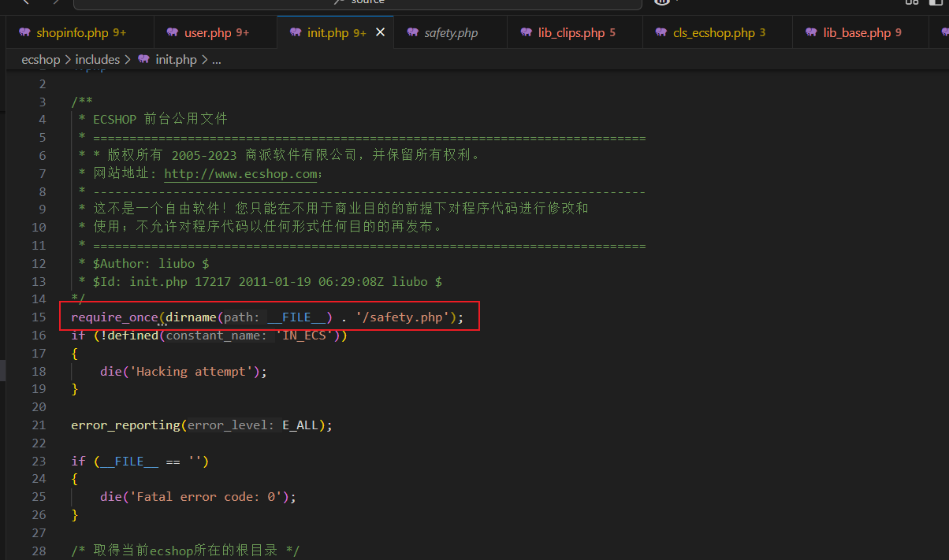Viewport: 949px width, 560px height.
Task: Expand the includes breadcrumb folder
Action: 98,59
